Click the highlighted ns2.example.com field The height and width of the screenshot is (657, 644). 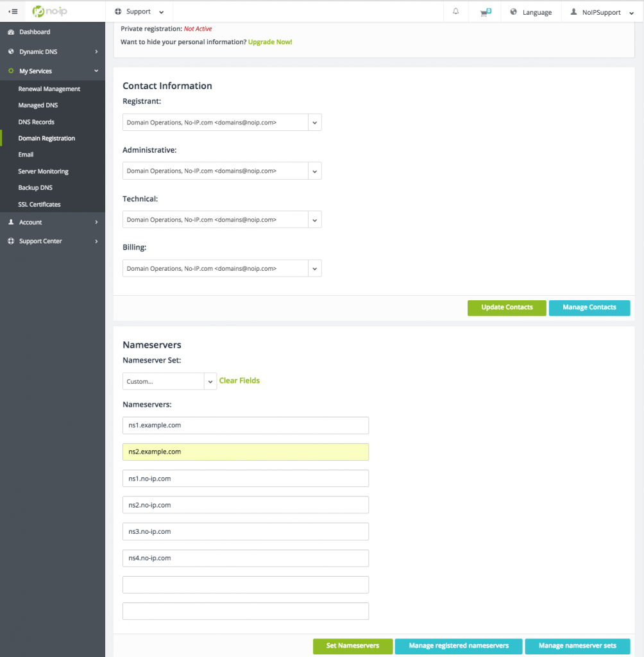[x=246, y=452]
